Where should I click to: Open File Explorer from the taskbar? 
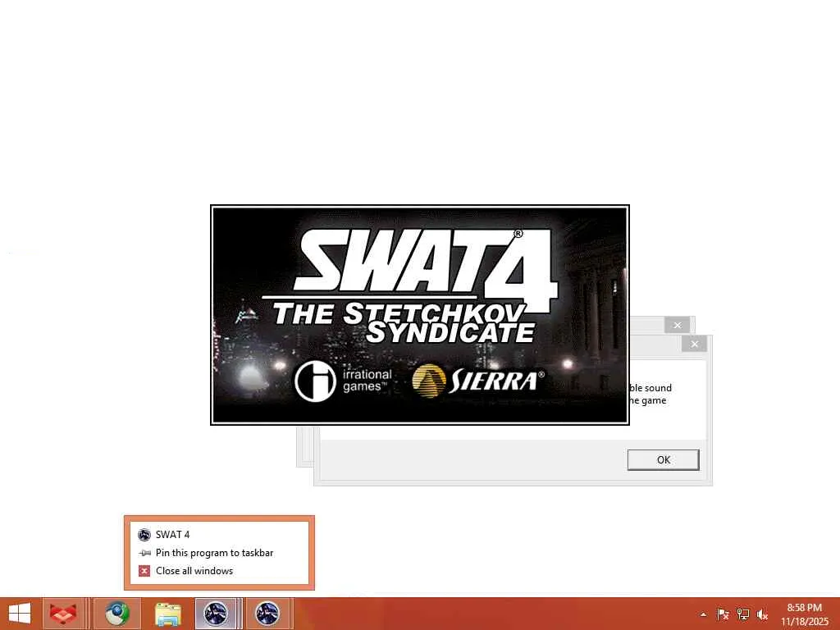pos(168,614)
